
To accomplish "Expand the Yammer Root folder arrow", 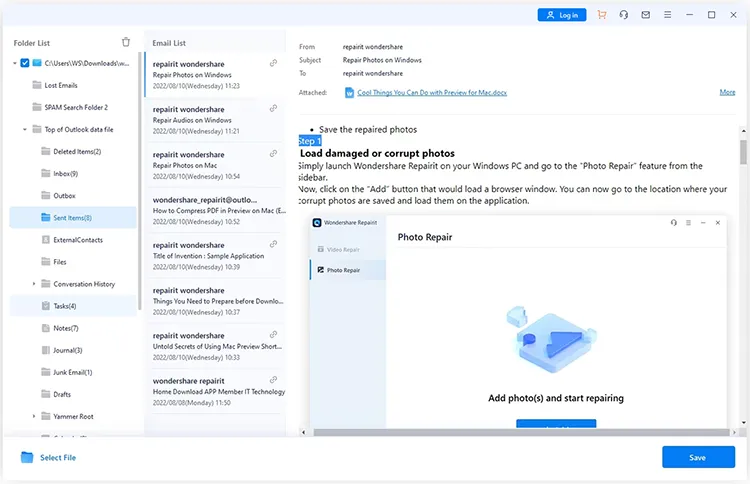I will pyautogui.click(x=34, y=416).
